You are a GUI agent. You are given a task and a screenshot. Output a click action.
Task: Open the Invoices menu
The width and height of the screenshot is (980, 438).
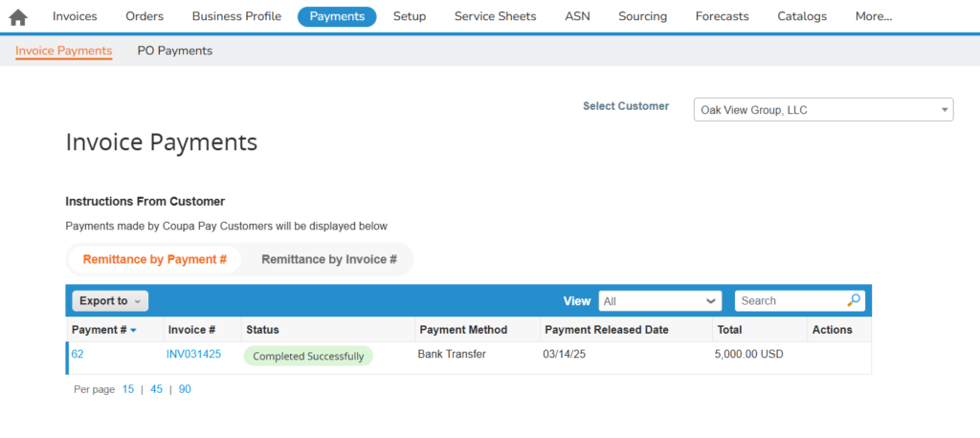tap(75, 17)
